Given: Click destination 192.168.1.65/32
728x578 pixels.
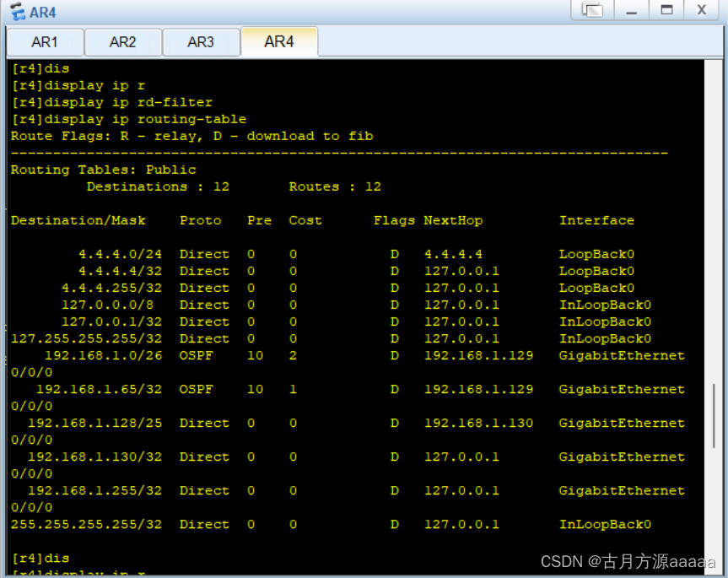Looking at the screenshot, I should pyautogui.click(x=100, y=390).
